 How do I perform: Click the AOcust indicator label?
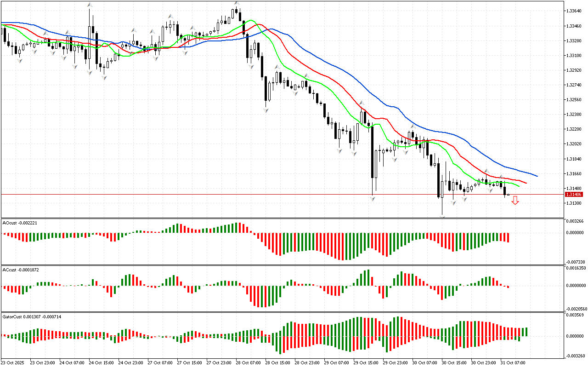click(20, 223)
